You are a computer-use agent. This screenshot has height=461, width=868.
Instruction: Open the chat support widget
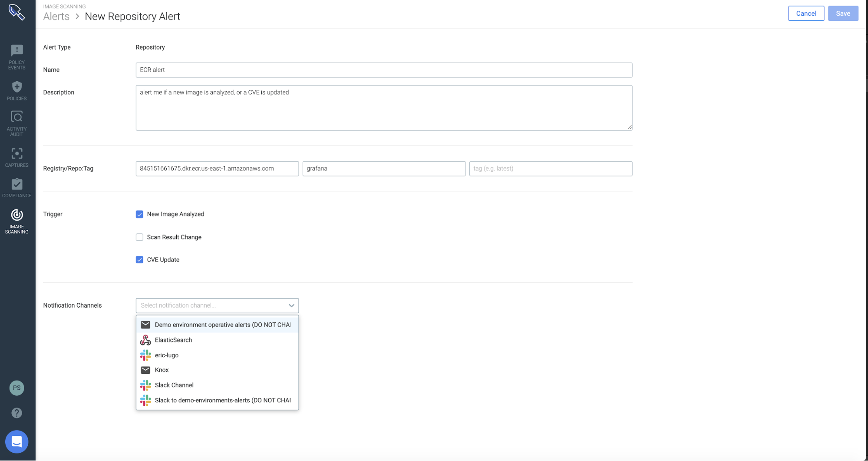tap(17, 441)
